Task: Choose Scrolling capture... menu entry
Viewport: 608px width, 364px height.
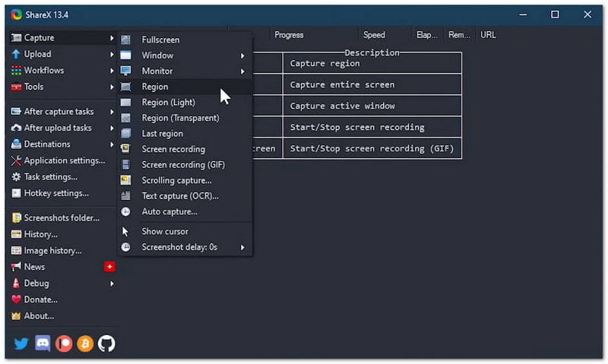Action: (x=185, y=180)
